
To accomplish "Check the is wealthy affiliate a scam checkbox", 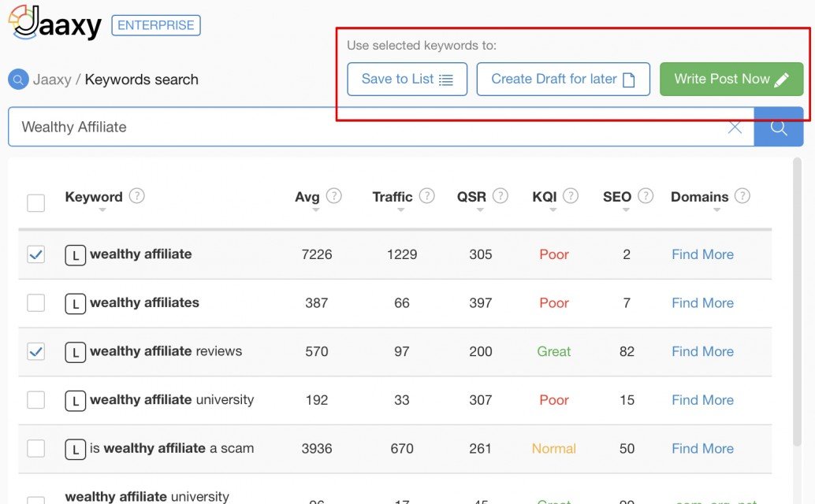I will [36, 448].
